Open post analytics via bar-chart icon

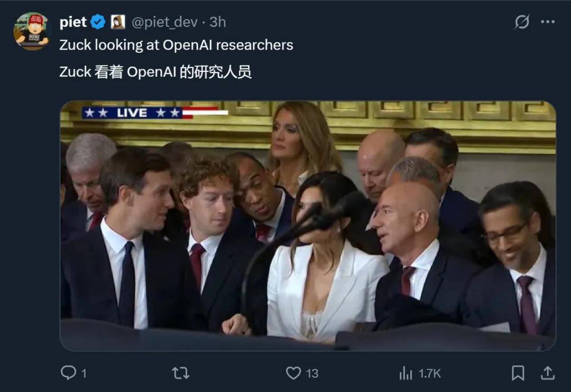point(406,373)
